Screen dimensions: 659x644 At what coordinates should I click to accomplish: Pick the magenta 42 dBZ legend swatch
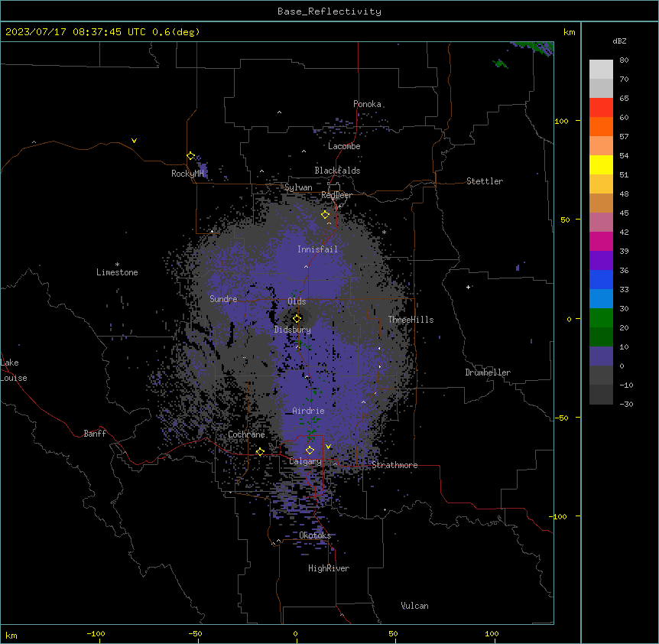click(x=601, y=241)
